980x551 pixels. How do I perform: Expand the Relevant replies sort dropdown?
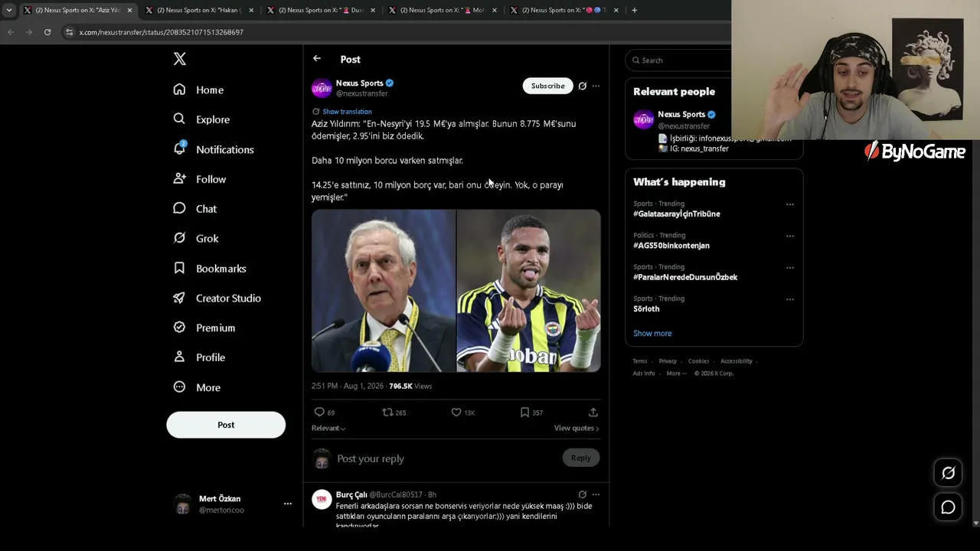328,429
